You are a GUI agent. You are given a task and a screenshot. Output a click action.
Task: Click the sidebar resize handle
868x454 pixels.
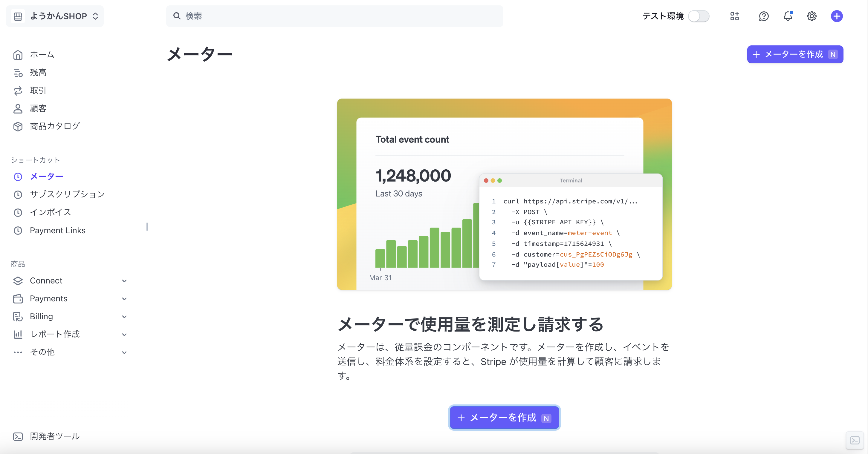(x=147, y=227)
